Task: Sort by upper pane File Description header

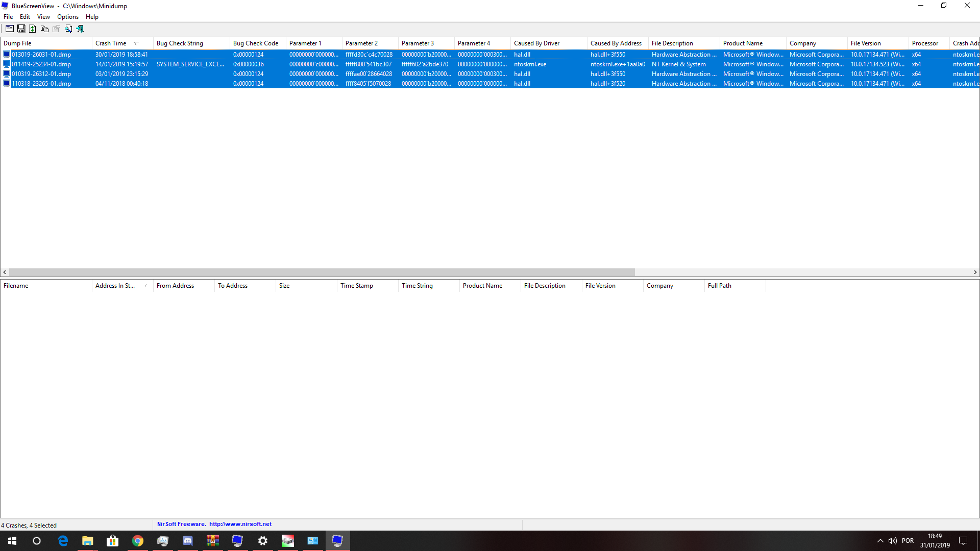Action: point(684,43)
